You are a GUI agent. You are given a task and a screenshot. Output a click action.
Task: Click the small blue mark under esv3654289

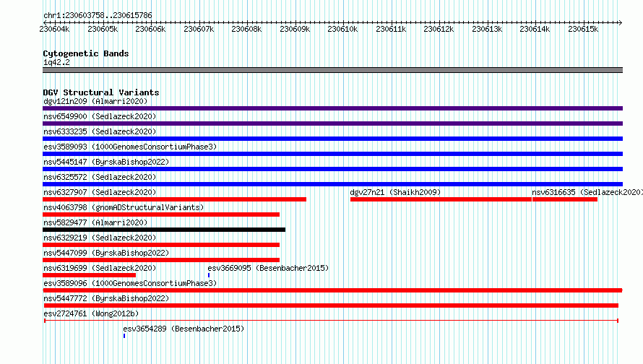[x=124, y=336]
